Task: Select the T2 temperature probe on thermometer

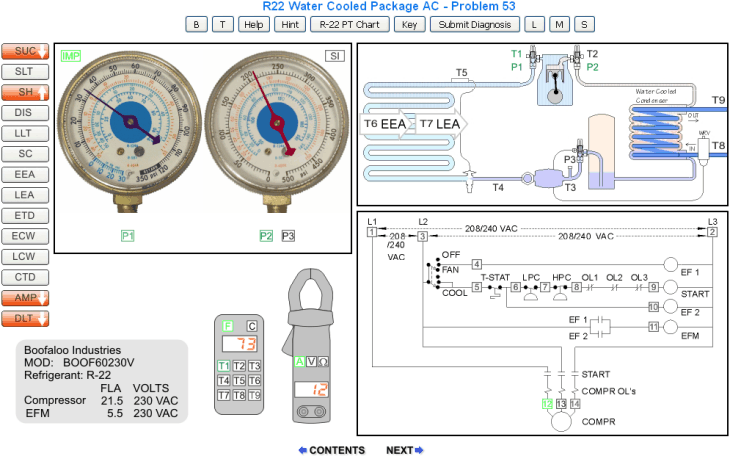Action: [x=238, y=366]
